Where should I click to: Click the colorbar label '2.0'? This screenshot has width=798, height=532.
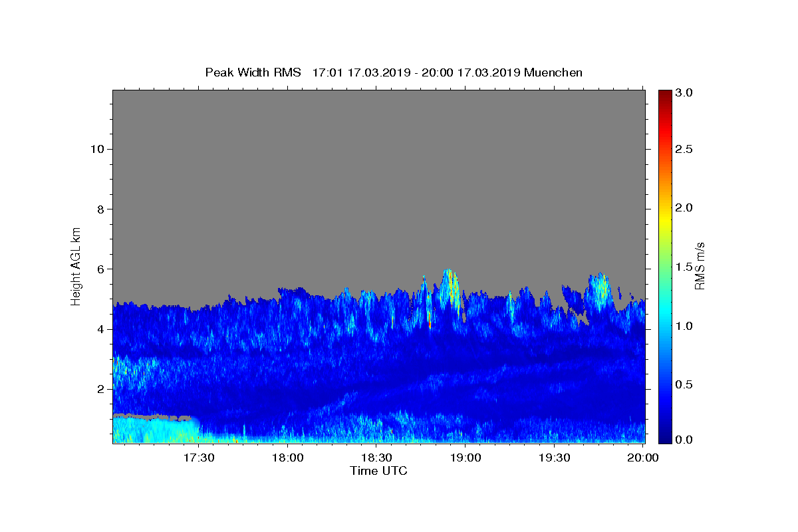[684, 207]
